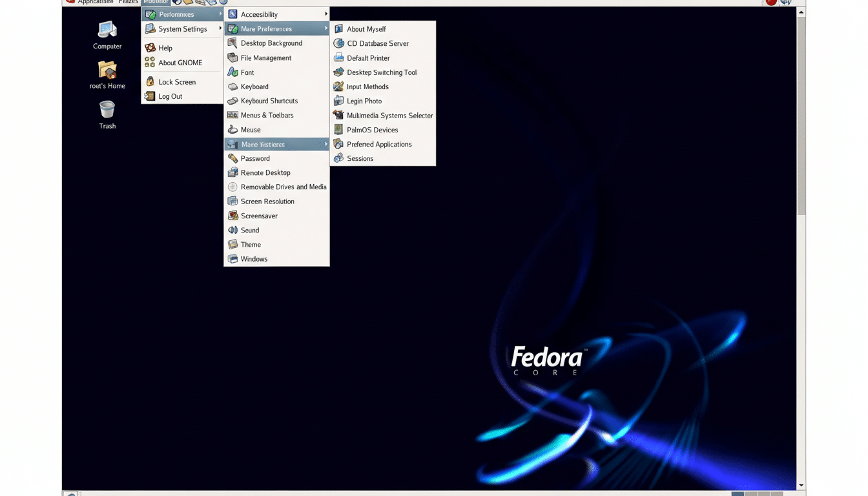Screen dimensions: 868x496
Task: Open the Theme settings
Action: (250, 244)
